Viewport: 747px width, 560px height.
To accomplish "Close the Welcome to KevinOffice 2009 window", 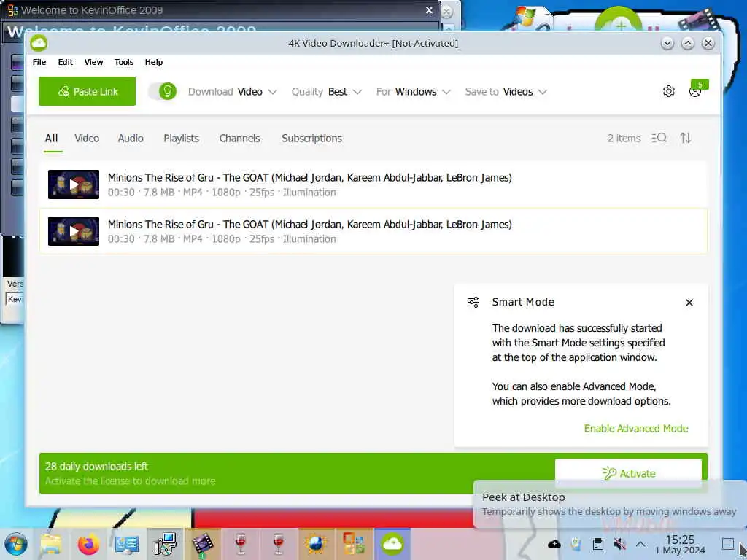I will coord(429,10).
